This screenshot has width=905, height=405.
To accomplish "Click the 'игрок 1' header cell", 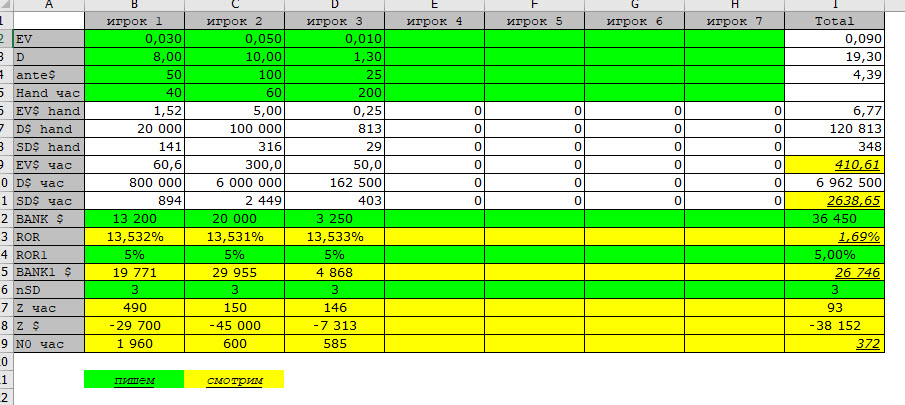I will point(134,21).
